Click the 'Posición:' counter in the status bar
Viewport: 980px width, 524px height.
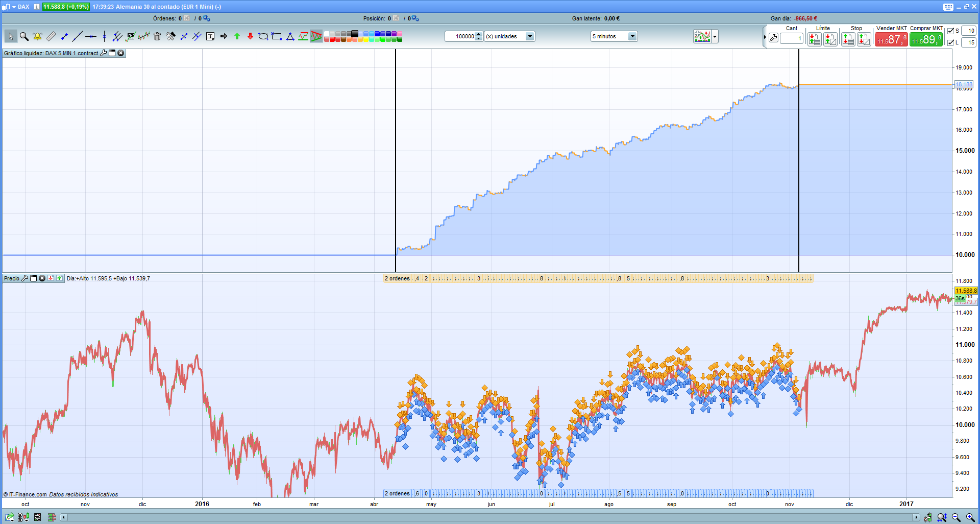(377, 18)
